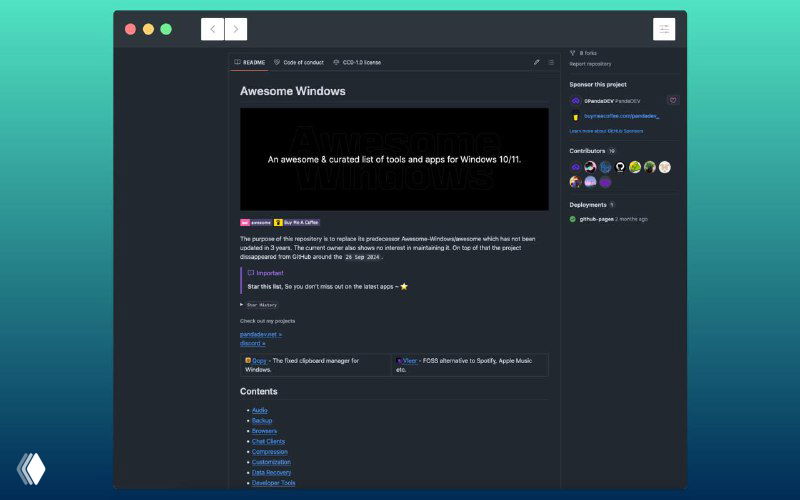This screenshot has width=800, height=500.
Task: Jump to the Browsers contents section
Action: coord(264,431)
